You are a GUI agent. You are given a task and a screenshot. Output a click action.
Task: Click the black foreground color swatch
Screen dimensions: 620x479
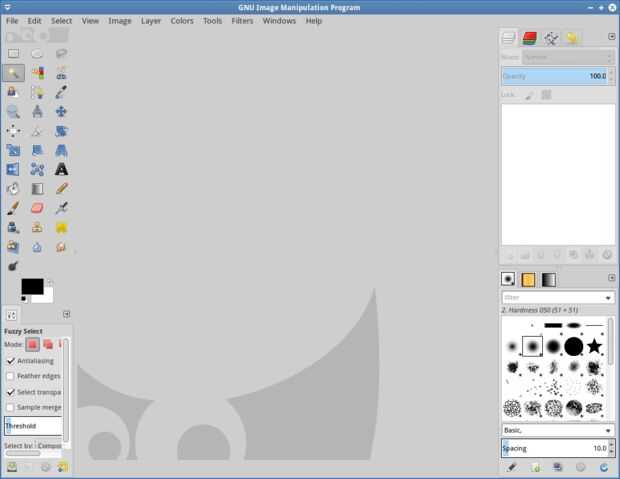click(32, 286)
